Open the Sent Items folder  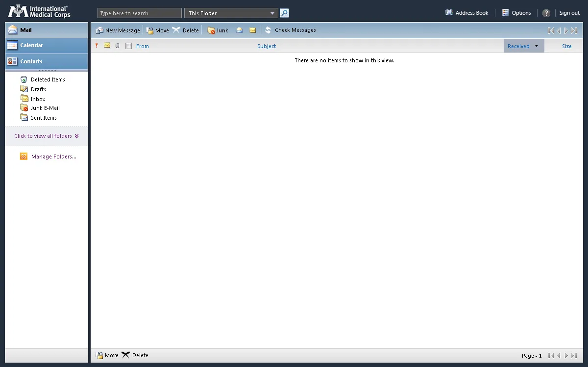coord(39,118)
